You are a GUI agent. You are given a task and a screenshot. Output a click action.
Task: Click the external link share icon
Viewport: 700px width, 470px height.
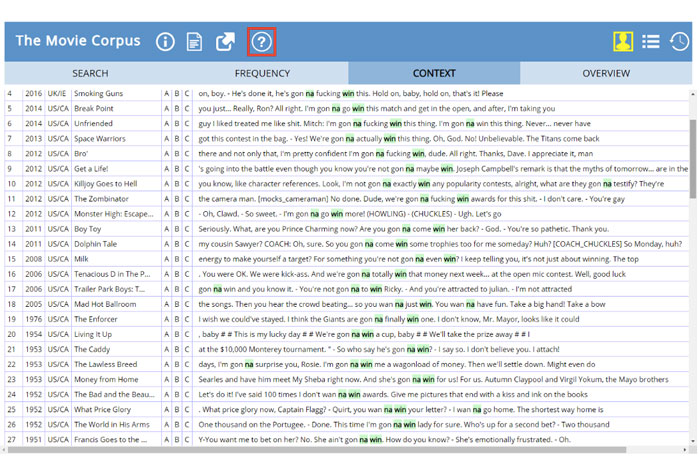pos(226,41)
